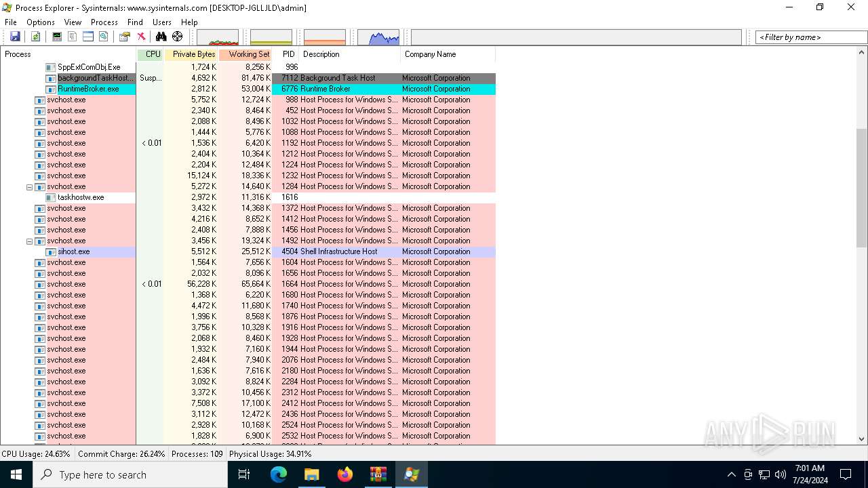Sort by the Description column header
The height and width of the screenshot is (488, 868).
tap(349, 54)
